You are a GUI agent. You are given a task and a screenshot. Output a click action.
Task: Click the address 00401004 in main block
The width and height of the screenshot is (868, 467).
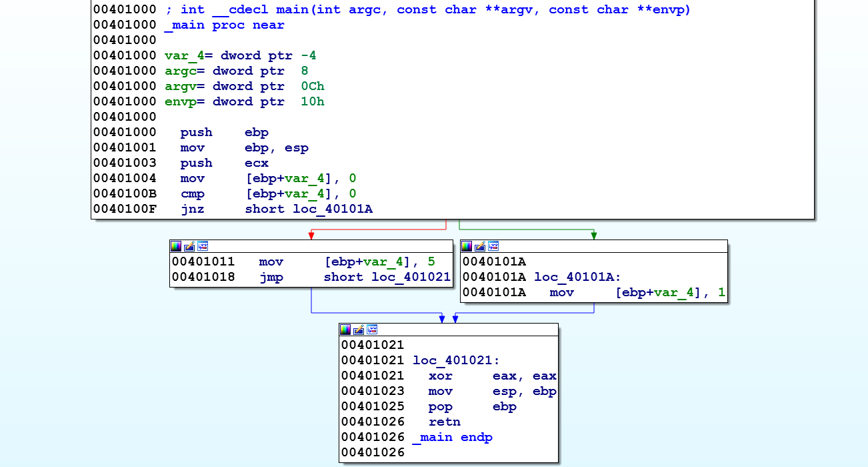pyautogui.click(x=125, y=179)
